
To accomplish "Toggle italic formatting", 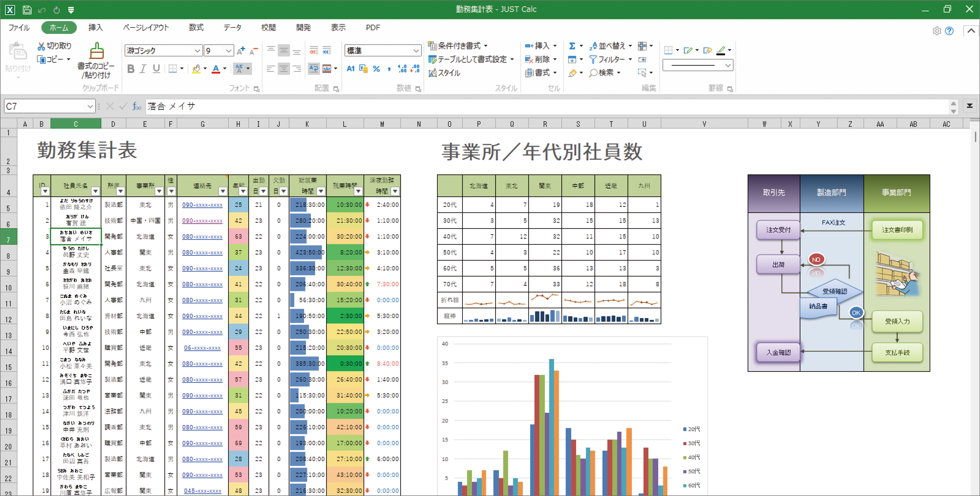I will pos(143,69).
